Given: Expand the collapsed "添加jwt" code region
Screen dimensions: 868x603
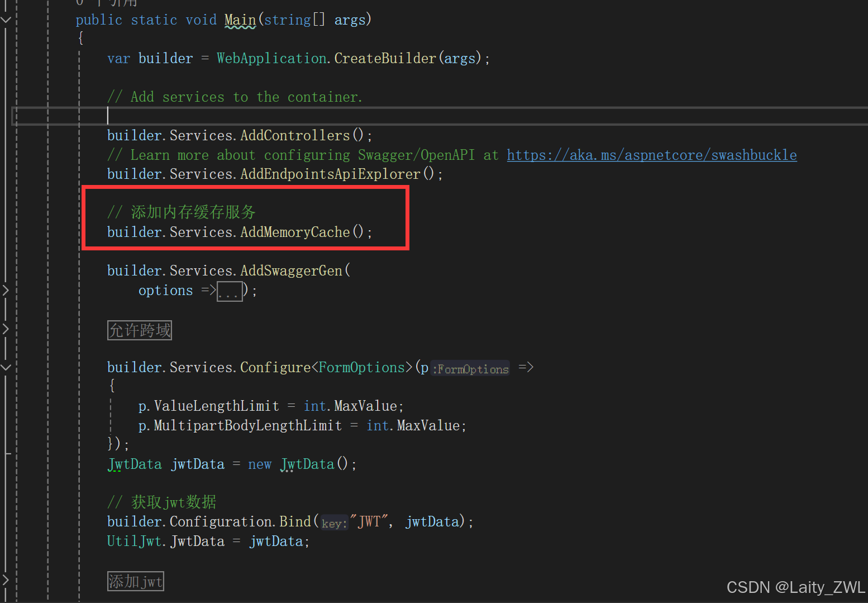Looking at the screenshot, I should click(x=135, y=581).
